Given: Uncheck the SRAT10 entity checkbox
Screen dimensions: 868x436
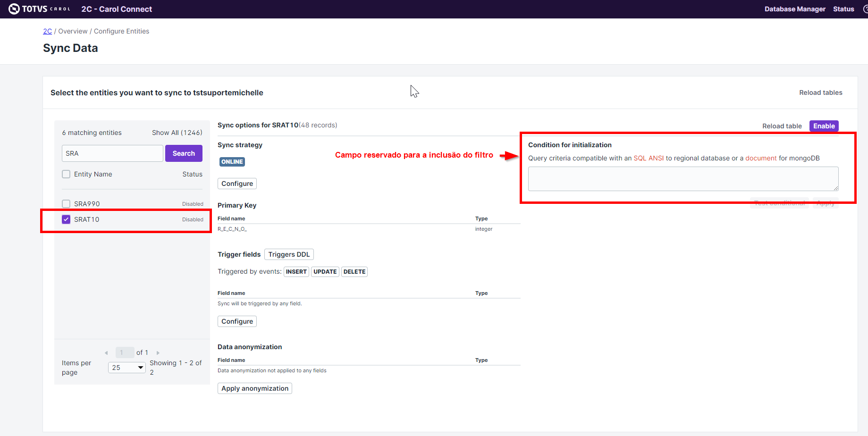Looking at the screenshot, I should coord(66,219).
